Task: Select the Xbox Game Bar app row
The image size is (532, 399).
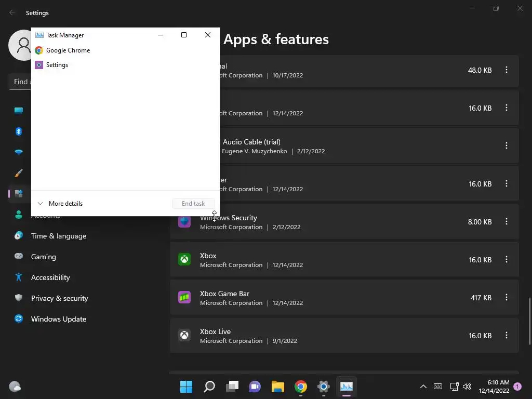Action: point(344,298)
